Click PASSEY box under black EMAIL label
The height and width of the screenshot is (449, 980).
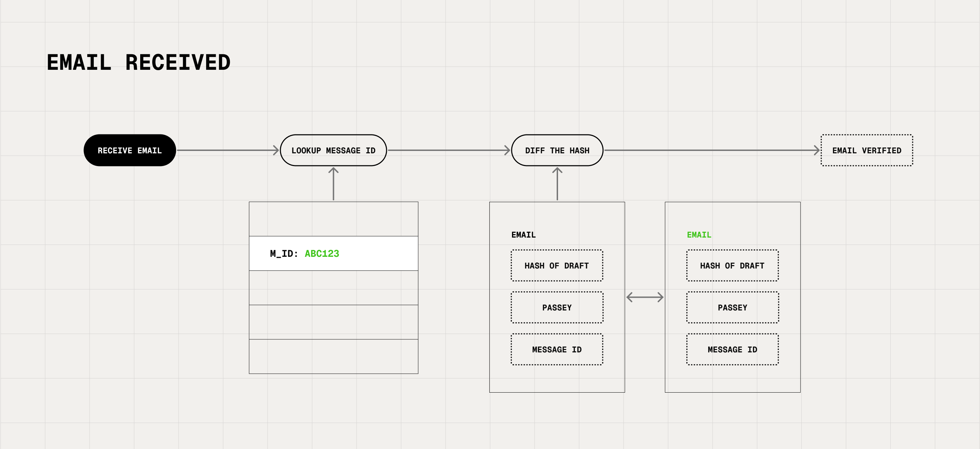click(557, 307)
